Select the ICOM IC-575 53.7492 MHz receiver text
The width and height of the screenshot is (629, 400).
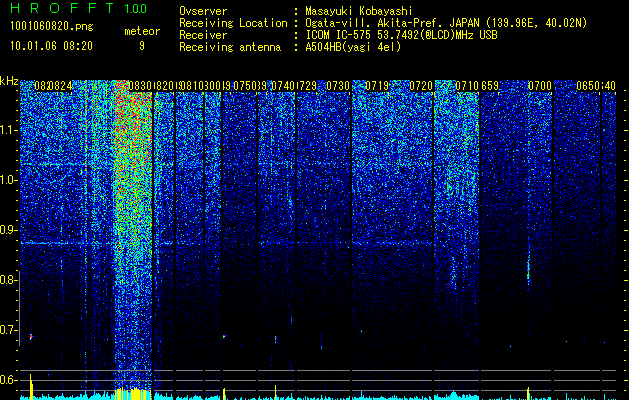tap(402, 35)
